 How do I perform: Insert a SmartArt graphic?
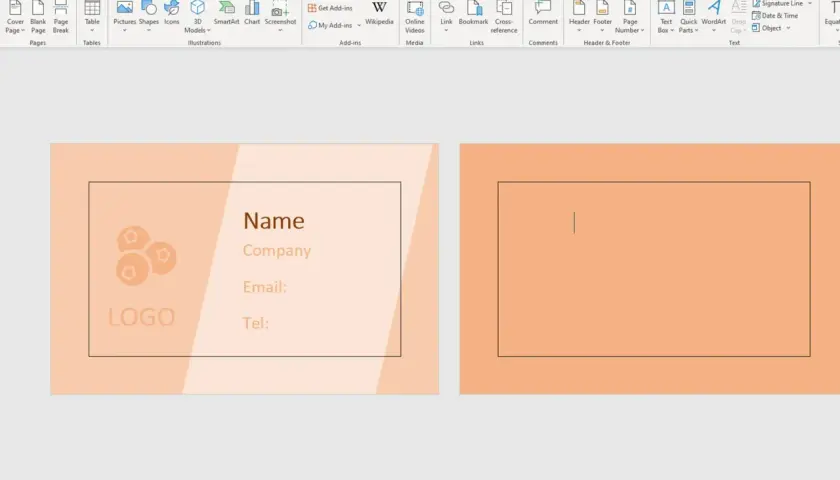point(227,13)
